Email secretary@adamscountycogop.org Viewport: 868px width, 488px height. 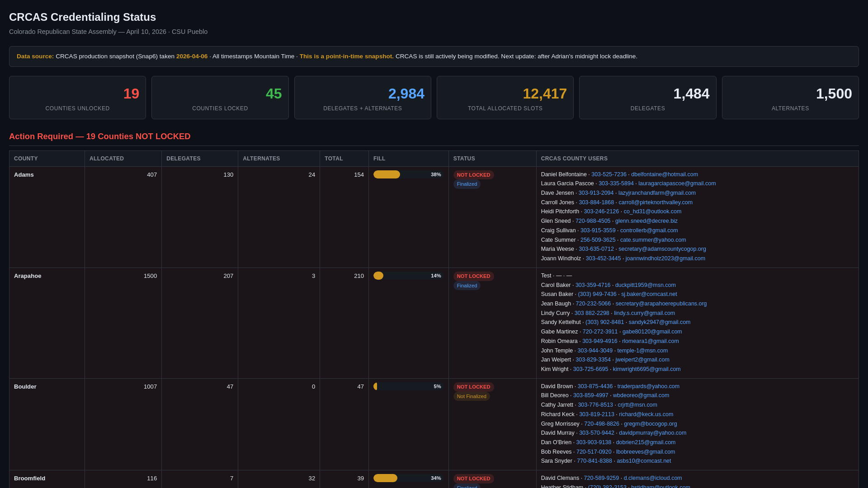(x=662, y=249)
